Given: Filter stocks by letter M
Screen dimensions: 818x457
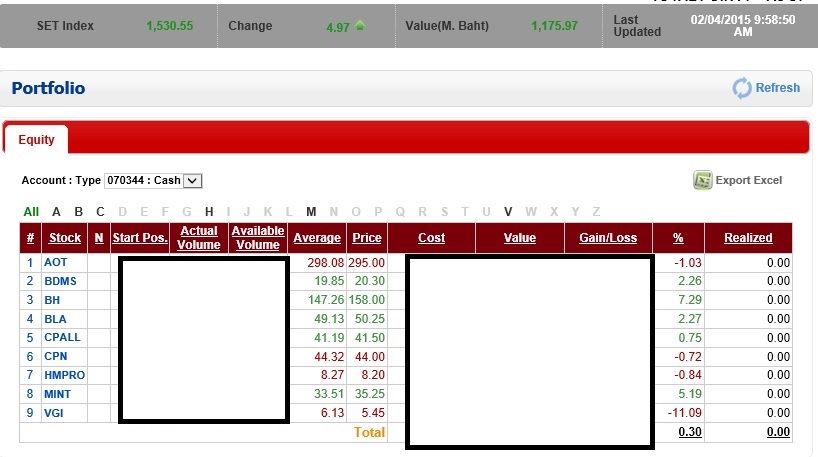Looking at the screenshot, I should click(x=311, y=212).
